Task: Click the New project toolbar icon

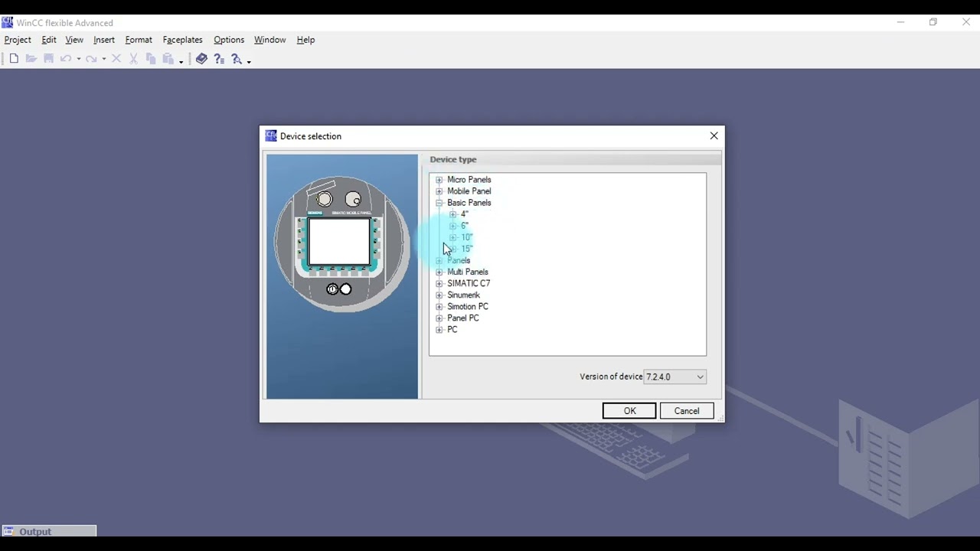Action: (x=14, y=59)
